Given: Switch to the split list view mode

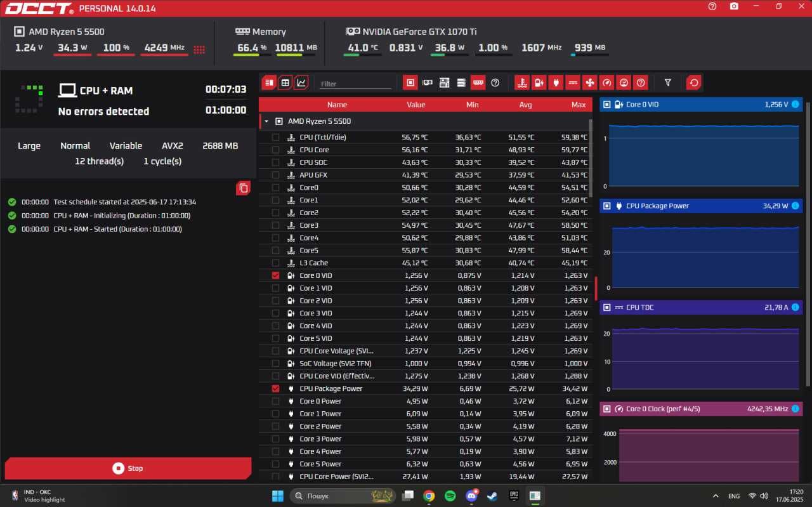Looking at the screenshot, I should (269, 82).
